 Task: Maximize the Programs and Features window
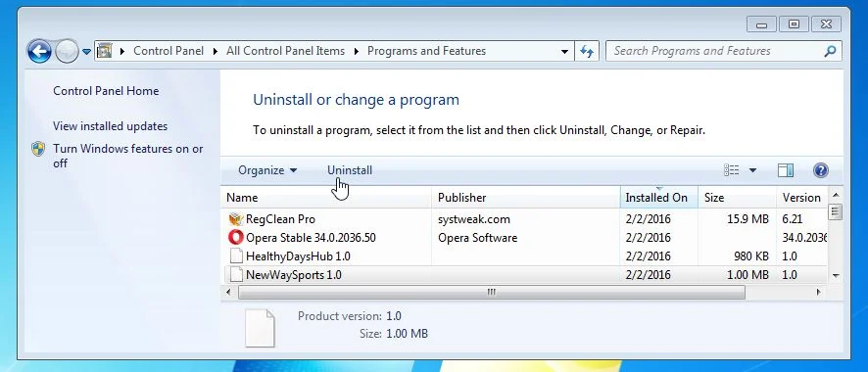pyautogui.click(x=794, y=23)
